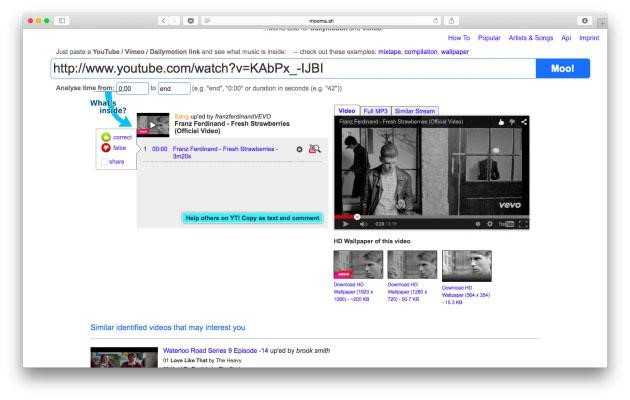630x400 pixels.
Task: Click the YouTube URL input field
Action: (x=293, y=68)
